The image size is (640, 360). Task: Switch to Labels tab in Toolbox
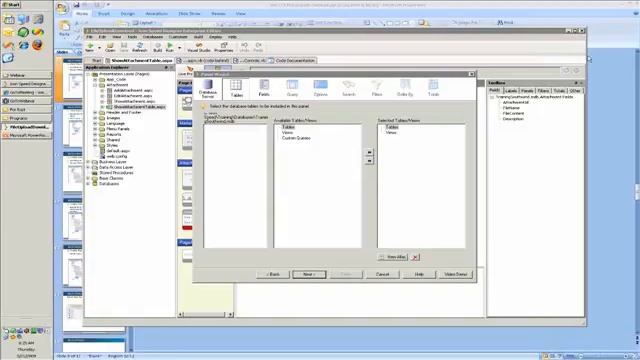coord(511,91)
